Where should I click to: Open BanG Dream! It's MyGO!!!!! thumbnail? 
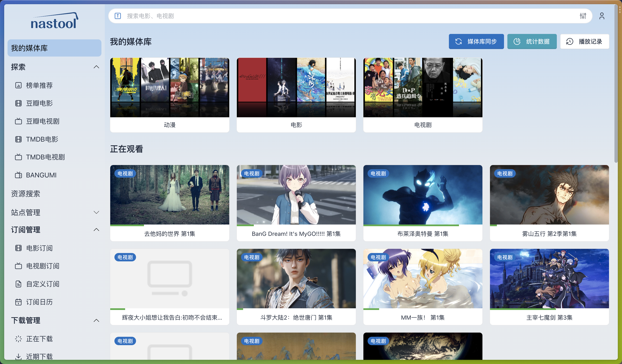click(296, 195)
